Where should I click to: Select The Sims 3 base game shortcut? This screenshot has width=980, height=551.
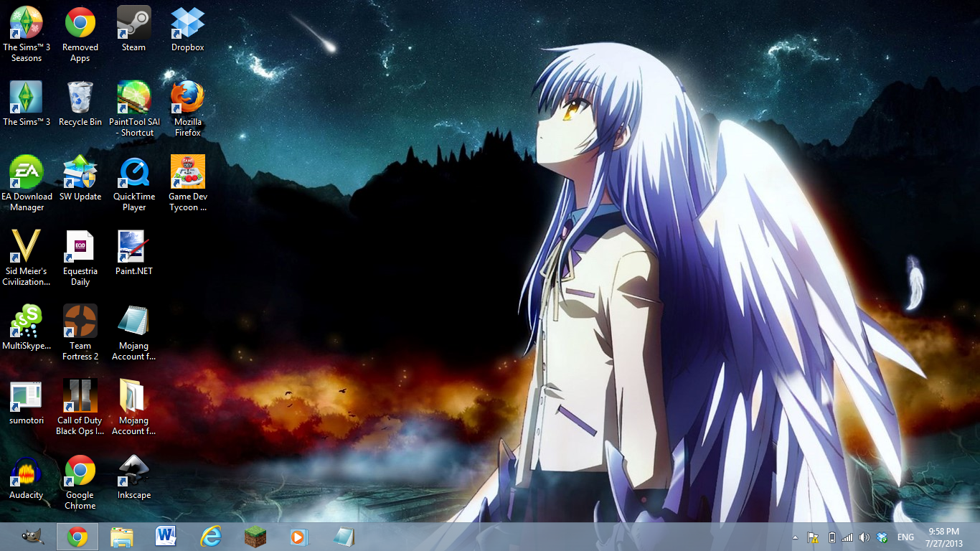[27, 103]
